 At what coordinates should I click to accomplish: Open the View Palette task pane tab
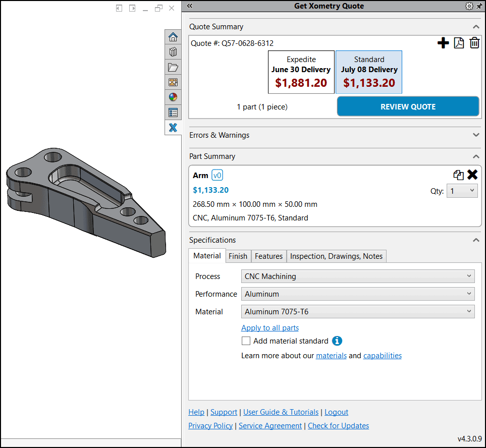173,82
